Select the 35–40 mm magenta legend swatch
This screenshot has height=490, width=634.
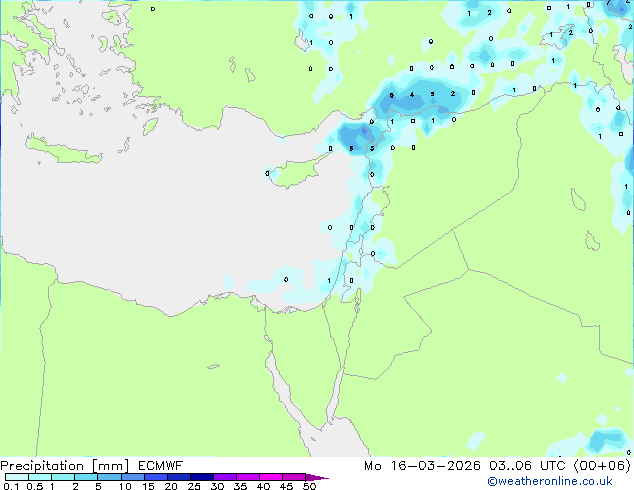tap(248, 477)
